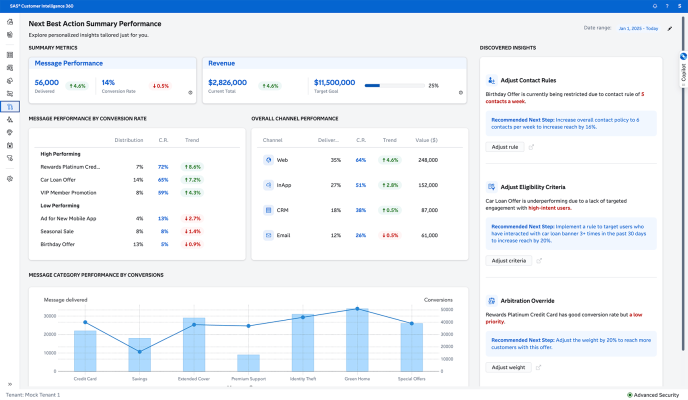688x400 pixels.
Task: Expand the left sidebar with double chevron
Action: click(x=9, y=384)
